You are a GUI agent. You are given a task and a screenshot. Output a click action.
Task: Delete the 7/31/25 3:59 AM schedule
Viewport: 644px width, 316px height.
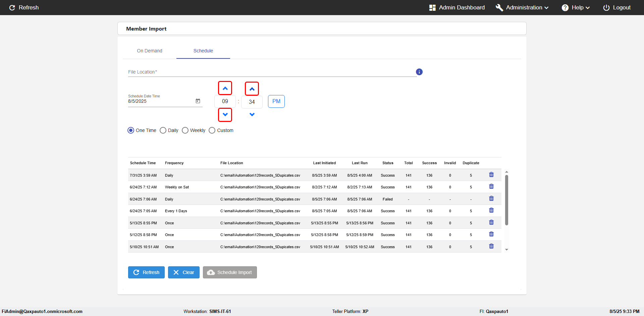[x=491, y=175]
